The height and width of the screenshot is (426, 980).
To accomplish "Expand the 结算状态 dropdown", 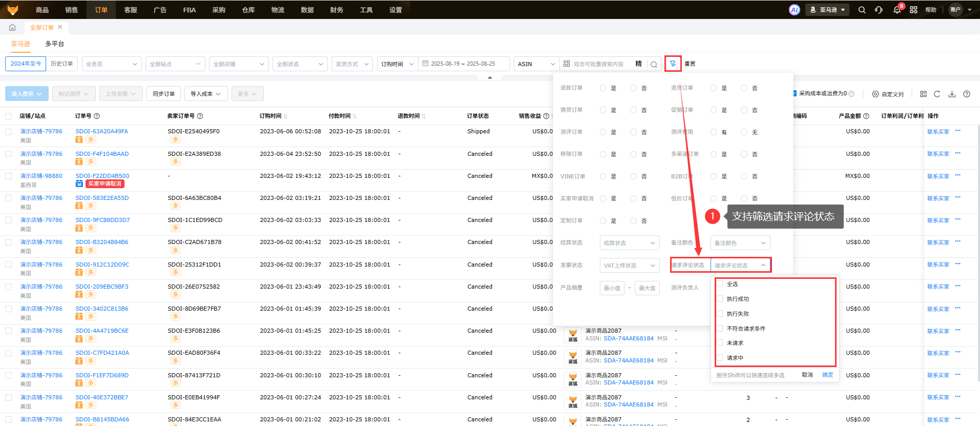I will point(629,243).
